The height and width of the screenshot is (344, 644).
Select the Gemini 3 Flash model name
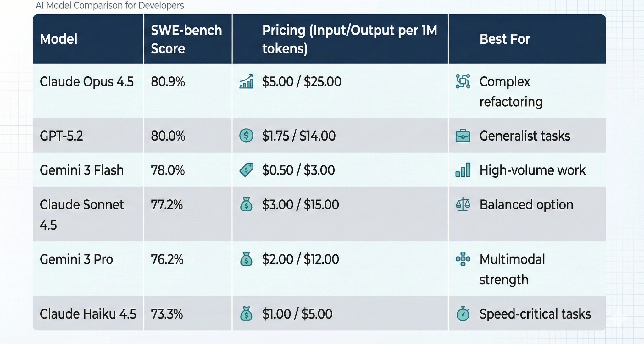81,170
